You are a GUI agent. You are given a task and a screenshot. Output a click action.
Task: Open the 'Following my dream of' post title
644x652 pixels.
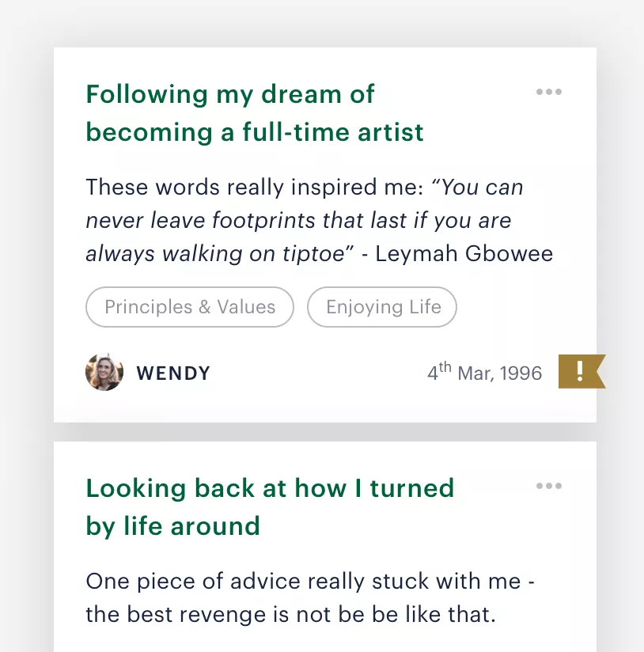point(230,94)
